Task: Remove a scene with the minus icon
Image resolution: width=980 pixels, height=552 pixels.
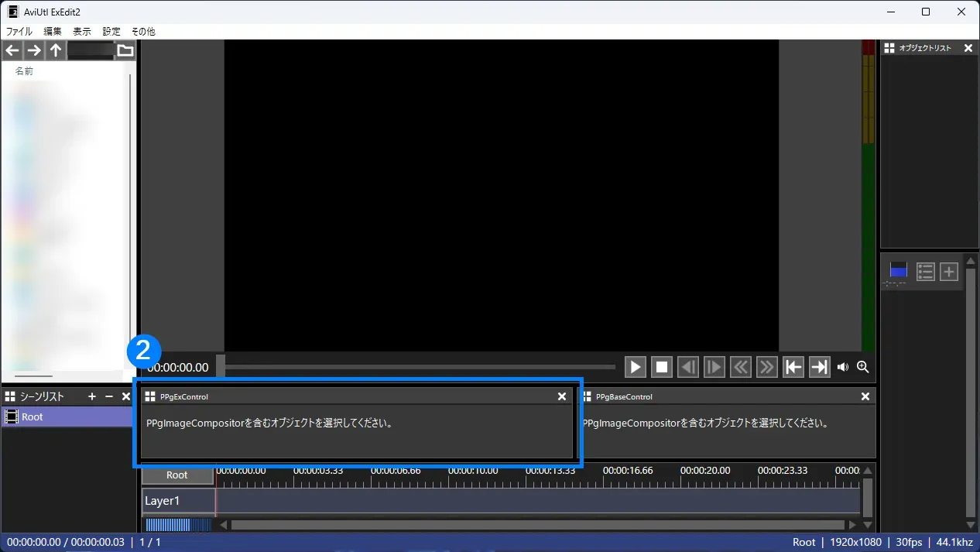Action: [109, 396]
